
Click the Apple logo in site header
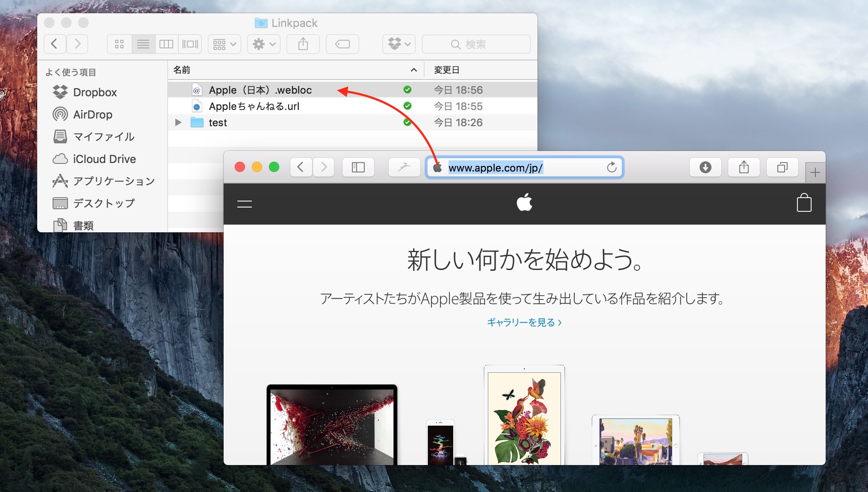tap(524, 202)
